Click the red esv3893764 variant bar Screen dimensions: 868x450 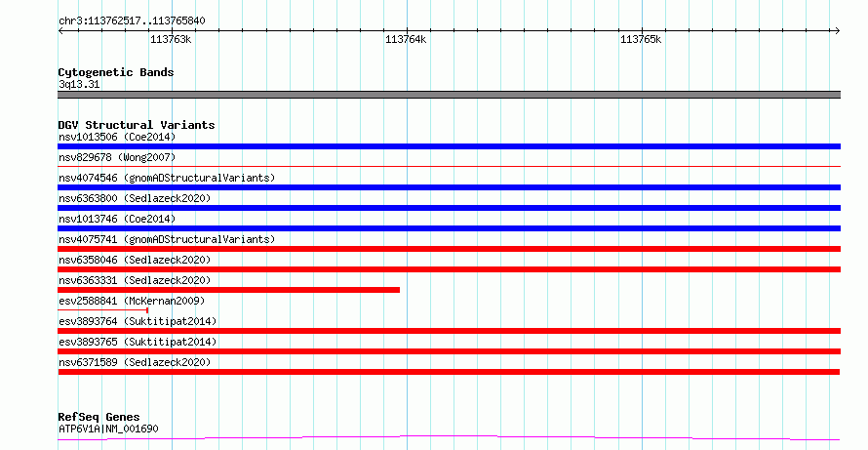tap(449, 331)
